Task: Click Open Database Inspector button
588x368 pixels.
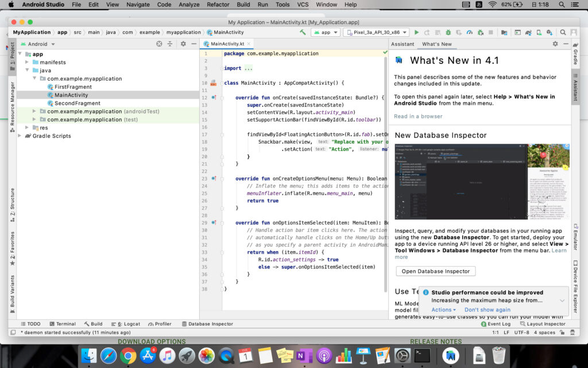Action: (435, 271)
